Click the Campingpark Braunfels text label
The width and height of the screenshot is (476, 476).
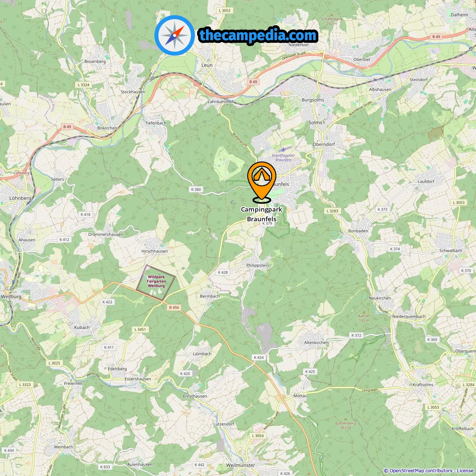click(262, 214)
